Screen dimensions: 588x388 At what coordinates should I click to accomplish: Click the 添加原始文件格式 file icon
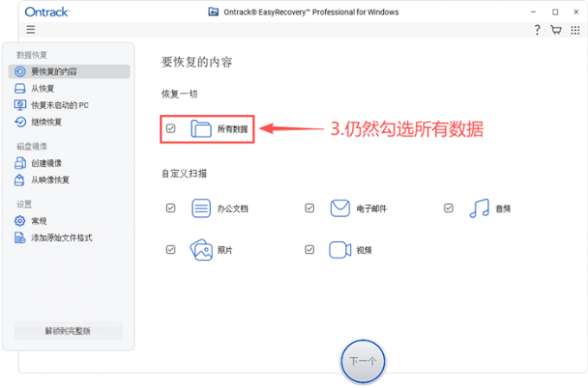(x=20, y=238)
